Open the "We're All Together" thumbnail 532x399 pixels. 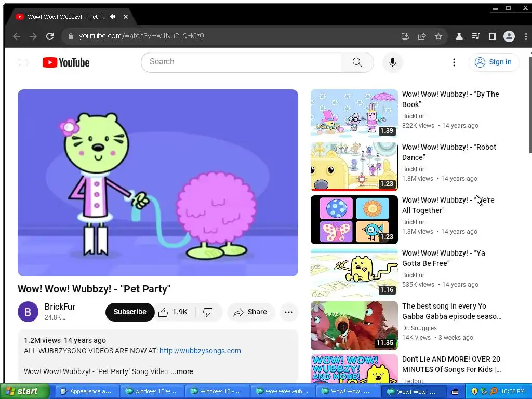tap(354, 220)
